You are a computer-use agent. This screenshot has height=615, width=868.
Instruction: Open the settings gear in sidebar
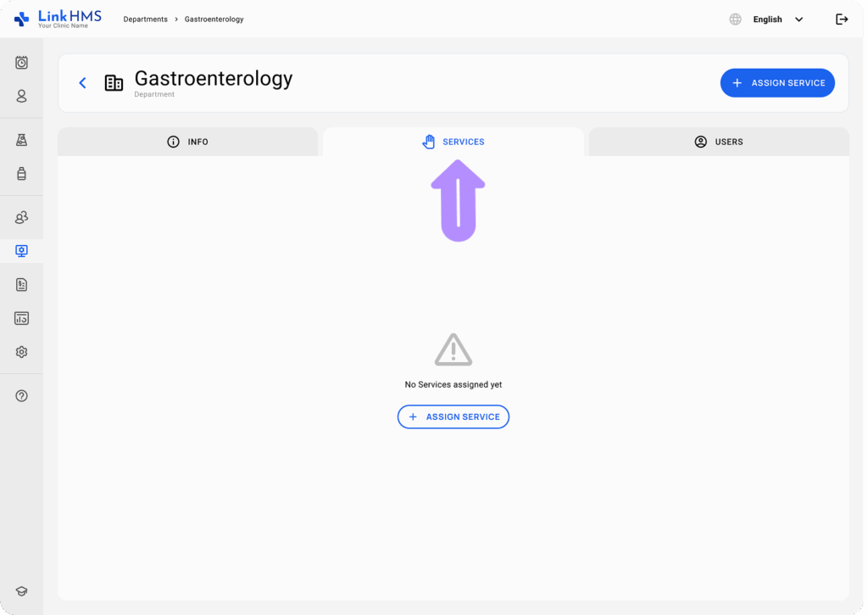(x=22, y=352)
